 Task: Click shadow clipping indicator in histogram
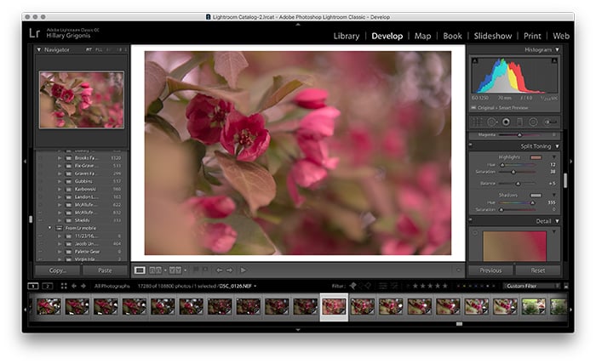[x=475, y=60]
